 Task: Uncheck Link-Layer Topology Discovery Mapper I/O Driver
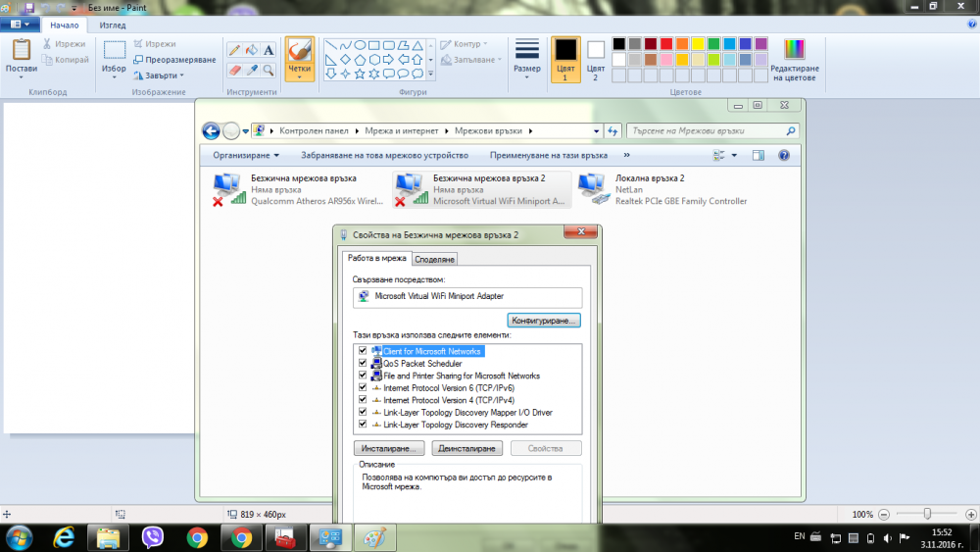tap(363, 412)
